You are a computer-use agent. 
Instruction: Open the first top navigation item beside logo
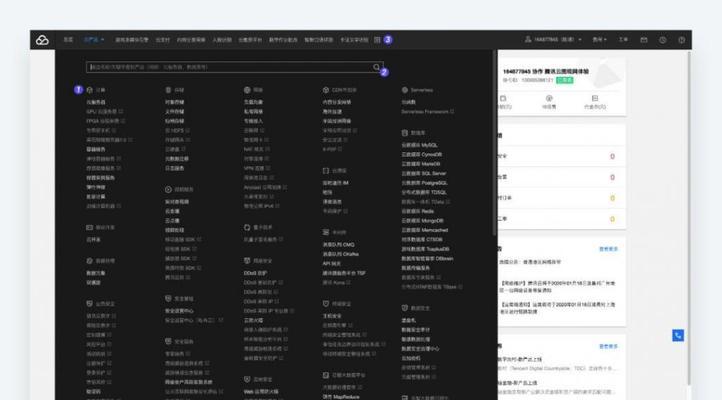pos(68,40)
